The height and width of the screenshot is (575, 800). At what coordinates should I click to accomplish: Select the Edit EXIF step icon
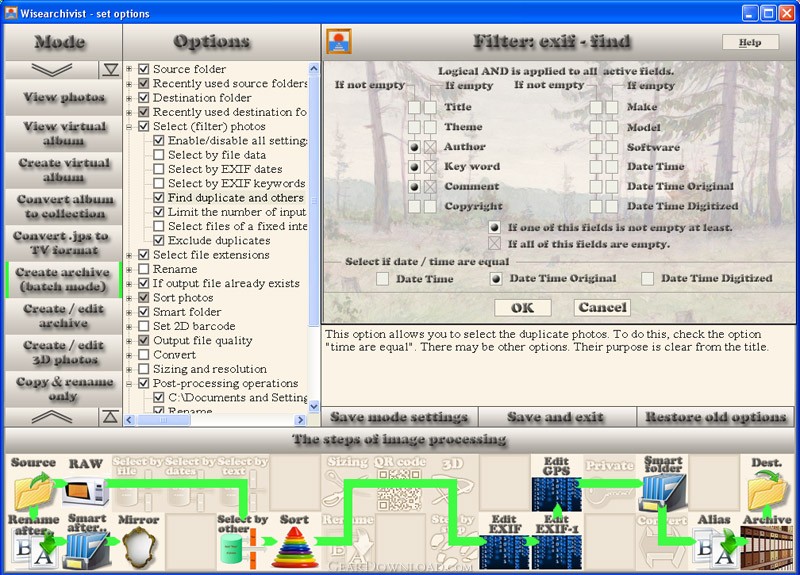[504, 551]
